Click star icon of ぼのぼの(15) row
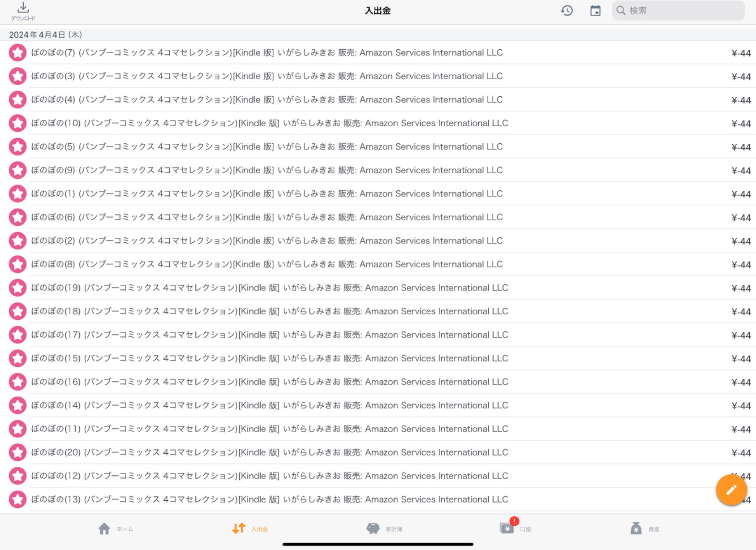This screenshot has height=550, width=756. pos(18,358)
